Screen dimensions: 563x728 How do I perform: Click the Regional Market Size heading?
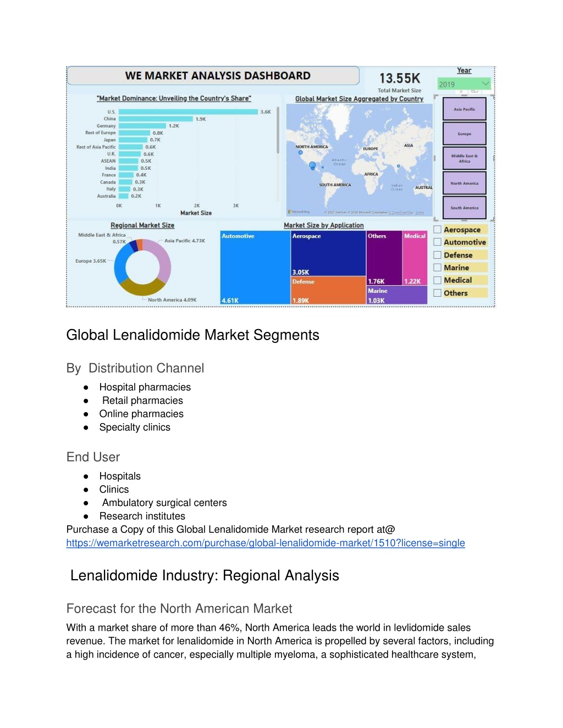coord(142,225)
